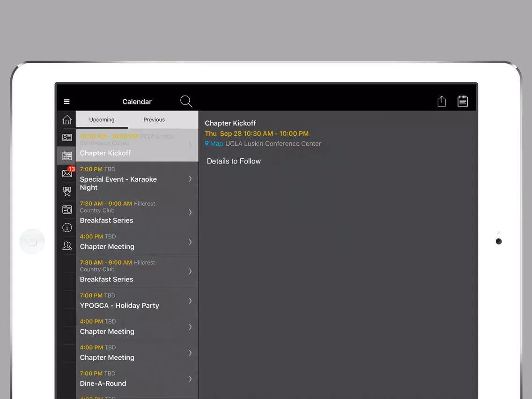The width and height of the screenshot is (532, 399).
Task: Tap the share icon in header
Action: (442, 101)
